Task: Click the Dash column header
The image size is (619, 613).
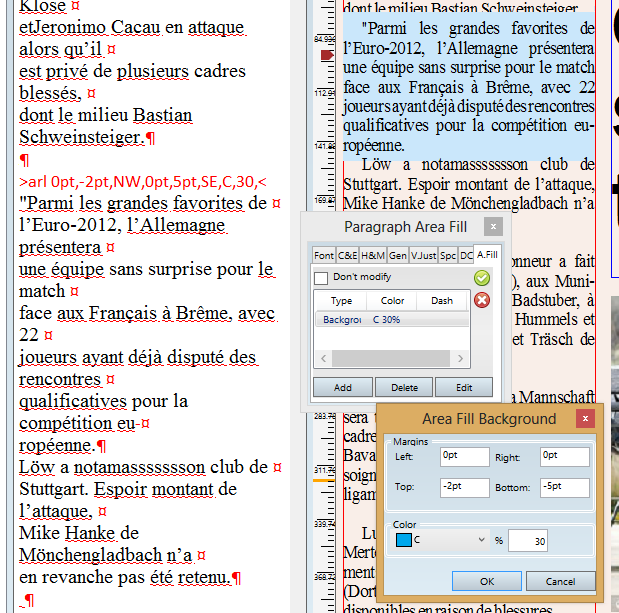Action: coord(442,301)
